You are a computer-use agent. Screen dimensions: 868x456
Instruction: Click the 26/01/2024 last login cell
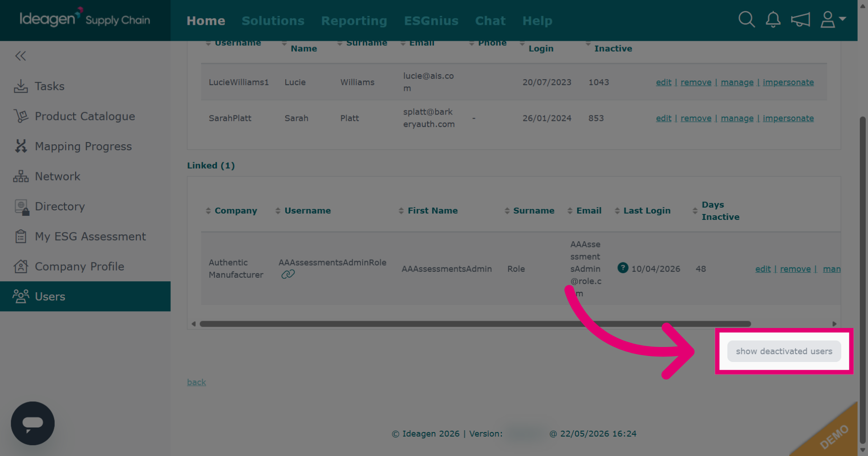tap(547, 118)
